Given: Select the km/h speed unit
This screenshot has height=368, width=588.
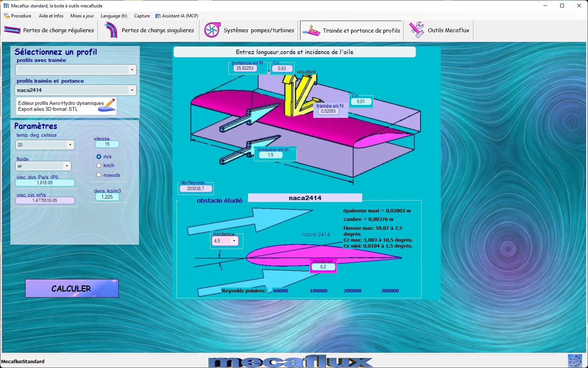Looking at the screenshot, I should click(x=99, y=166).
